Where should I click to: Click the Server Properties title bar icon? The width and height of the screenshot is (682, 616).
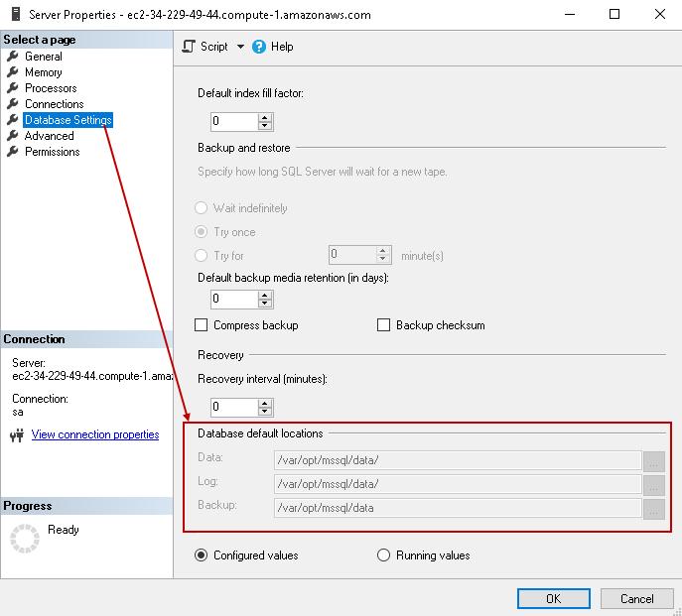coord(13,14)
